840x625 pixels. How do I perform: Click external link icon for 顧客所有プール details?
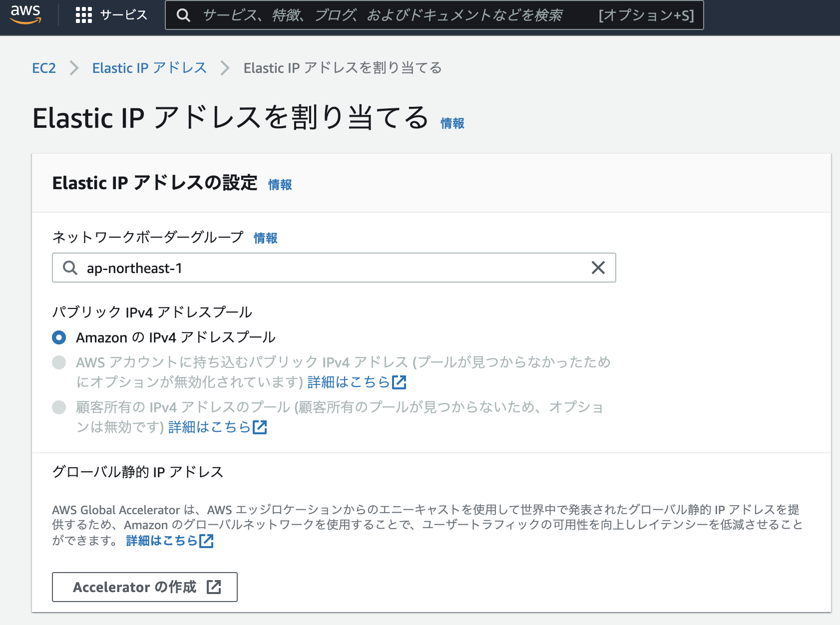(260, 427)
